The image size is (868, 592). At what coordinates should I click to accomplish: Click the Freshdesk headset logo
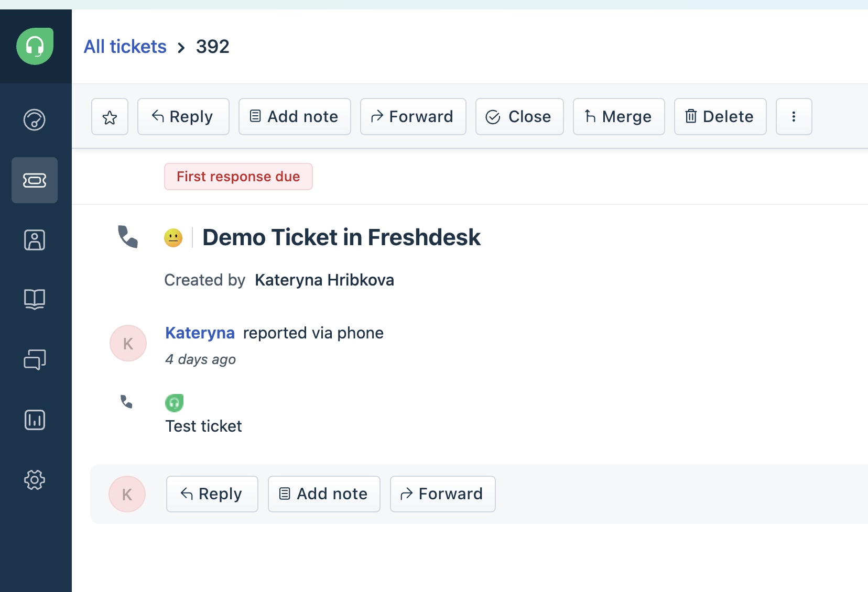tap(35, 46)
